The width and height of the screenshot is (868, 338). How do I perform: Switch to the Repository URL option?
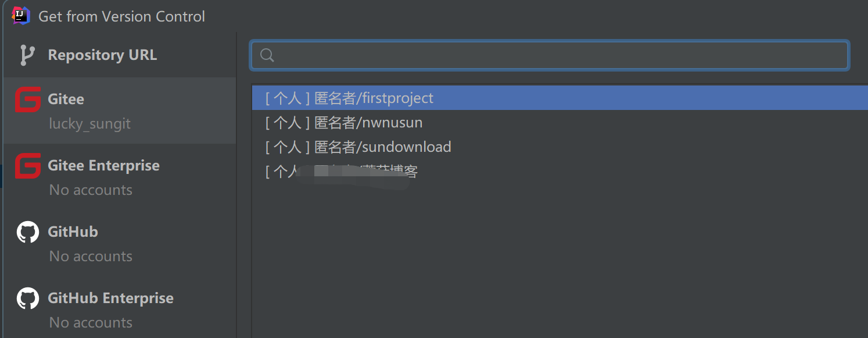pyautogui.click(x=102, y=55)
